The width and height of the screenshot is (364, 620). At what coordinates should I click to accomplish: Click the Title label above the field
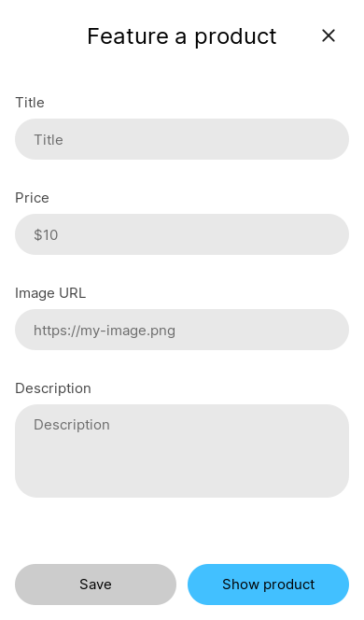(30, 103)
